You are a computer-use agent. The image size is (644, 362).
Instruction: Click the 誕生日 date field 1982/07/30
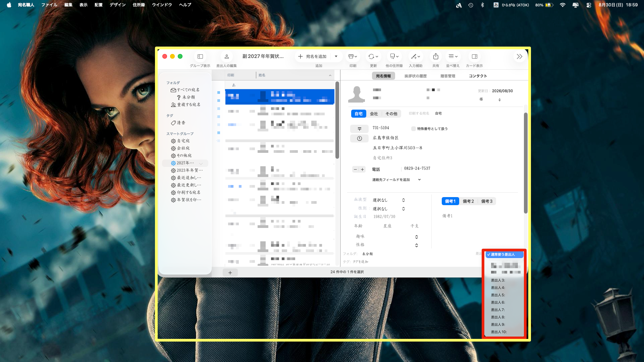tap(384, 217)
